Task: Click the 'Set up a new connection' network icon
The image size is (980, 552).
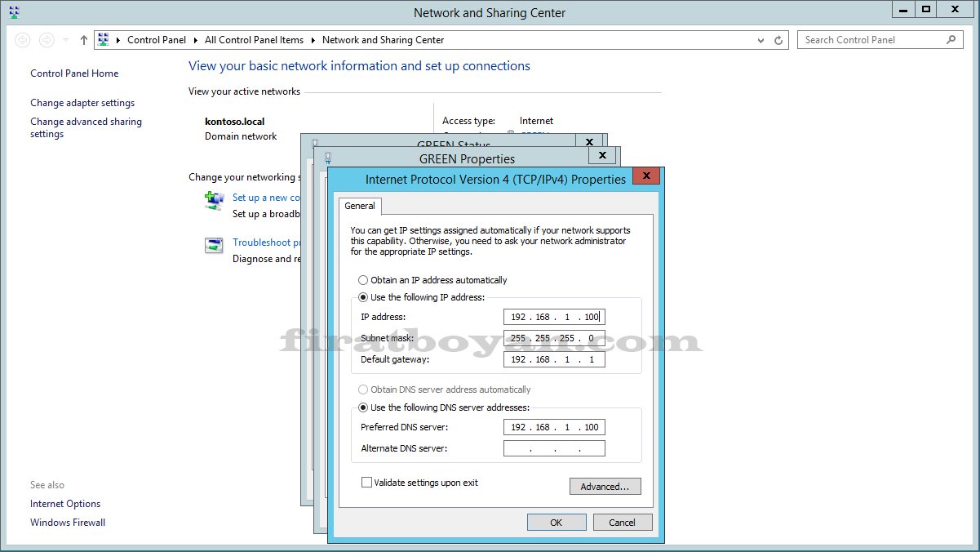Action: 214,201
